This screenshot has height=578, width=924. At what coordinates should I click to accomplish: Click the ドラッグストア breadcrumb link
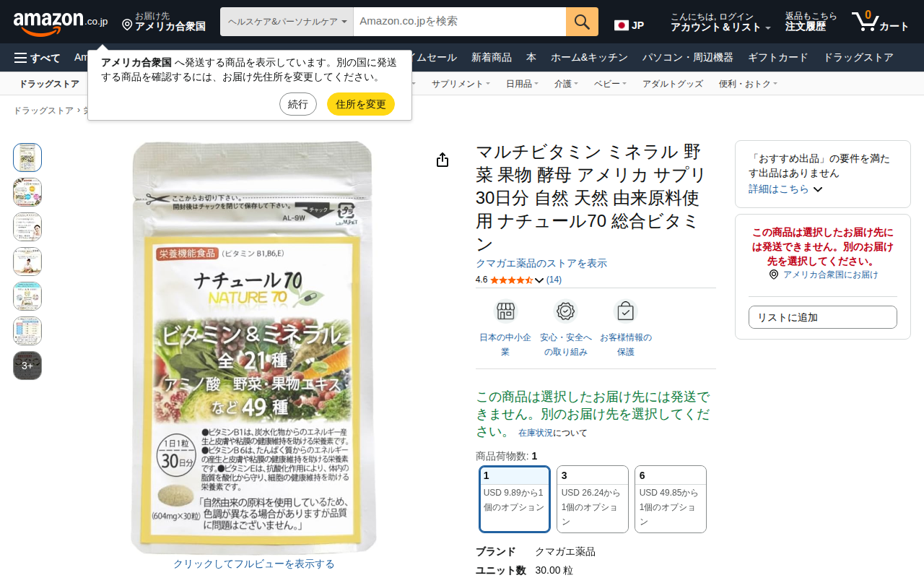click(x=43, y=111)
